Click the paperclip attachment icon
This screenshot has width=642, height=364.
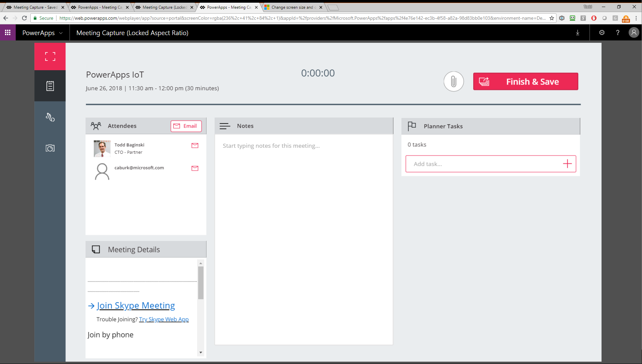point(454,81)
